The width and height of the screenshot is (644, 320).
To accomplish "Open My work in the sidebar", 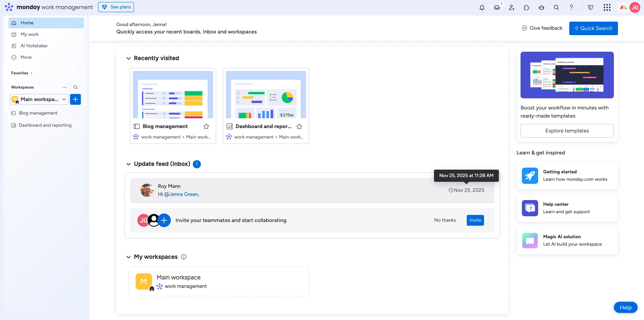I will coord(46,34).
